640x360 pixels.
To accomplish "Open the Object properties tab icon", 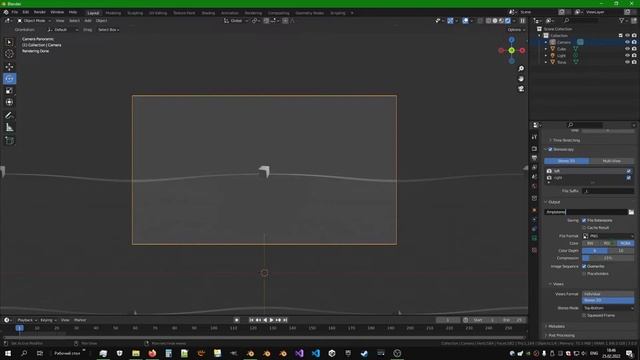I will 534,210.
